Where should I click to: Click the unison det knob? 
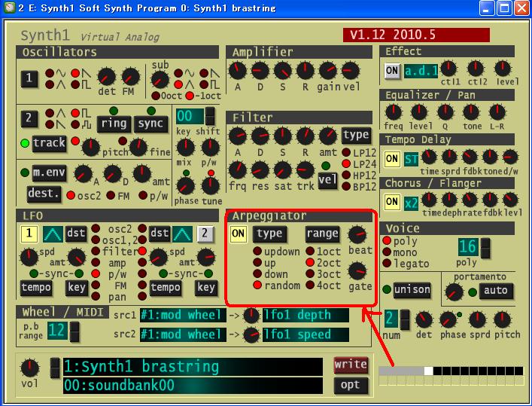pyautogui.click(x=424, y=320)
